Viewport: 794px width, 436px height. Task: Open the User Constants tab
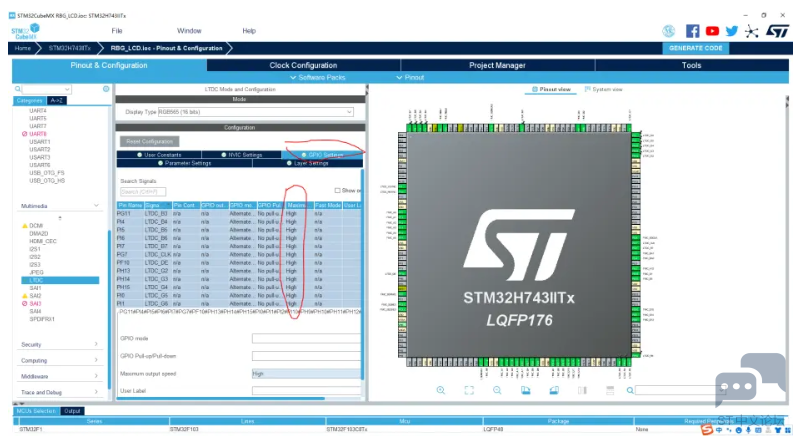tap(159, 154)
